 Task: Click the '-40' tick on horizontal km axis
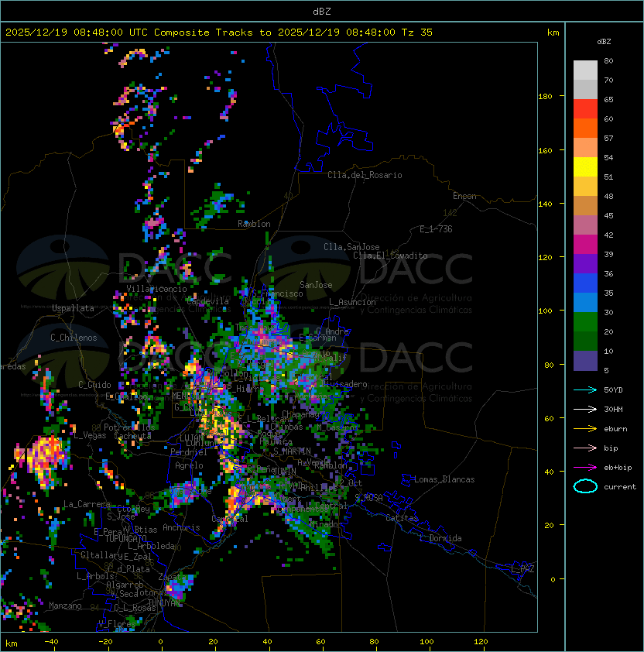coord(51,642)
